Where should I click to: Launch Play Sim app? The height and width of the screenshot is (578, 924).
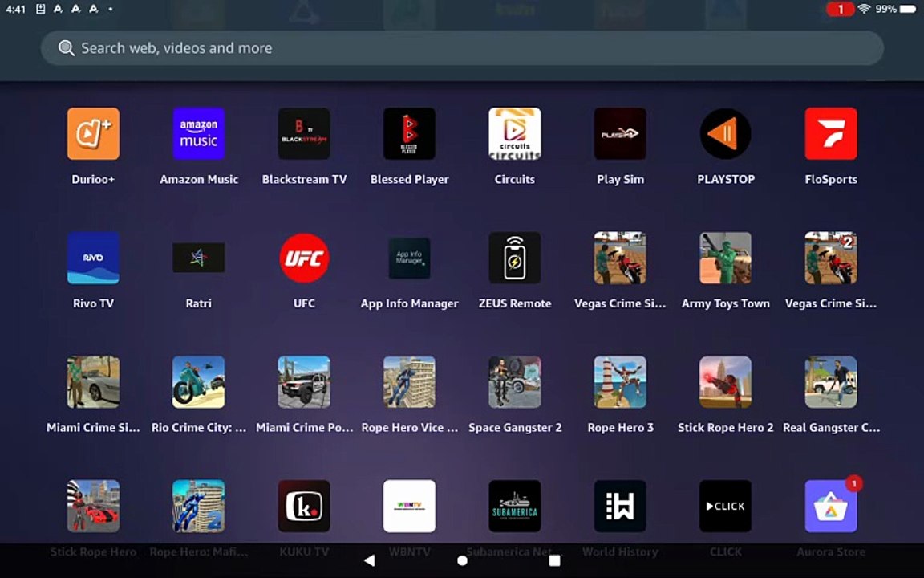[620, 134]
